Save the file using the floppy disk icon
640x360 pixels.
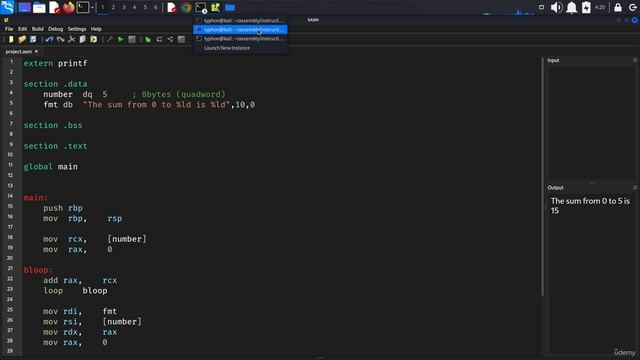coord(33,39)
